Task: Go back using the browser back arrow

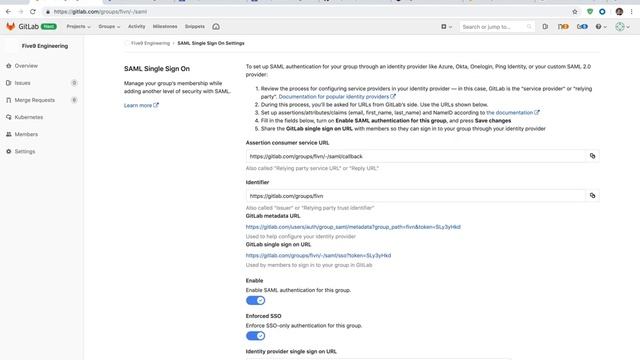Action: pos(8,11)
